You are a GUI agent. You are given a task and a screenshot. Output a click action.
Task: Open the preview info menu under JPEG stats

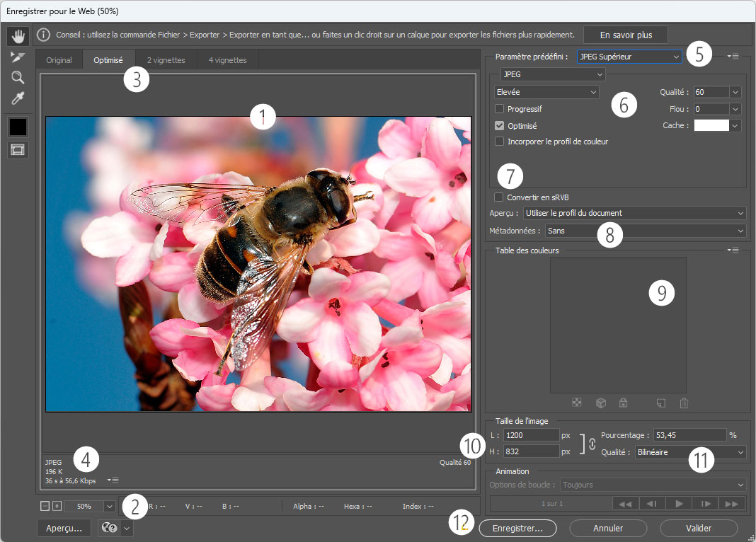pyautogui.click(x=113, y=480)
